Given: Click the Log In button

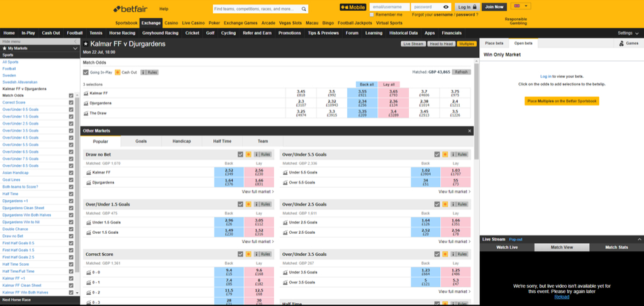Looking at the screenshot, I should [x=467, y=7].
